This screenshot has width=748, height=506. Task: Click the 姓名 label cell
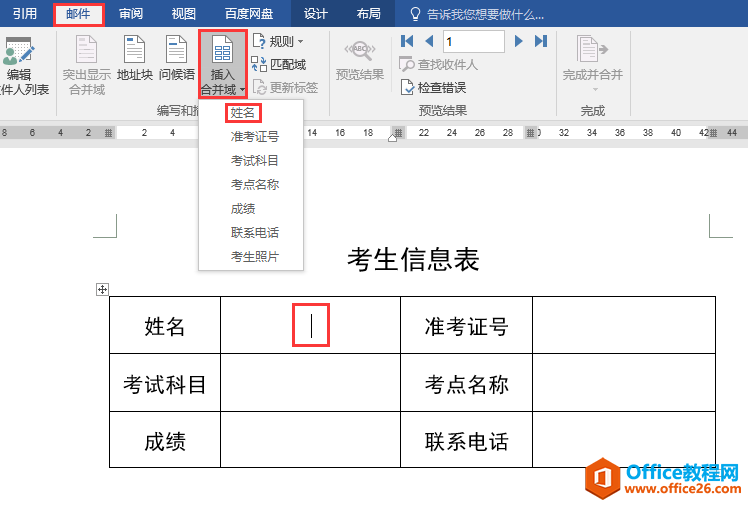[x=165, y=325]
